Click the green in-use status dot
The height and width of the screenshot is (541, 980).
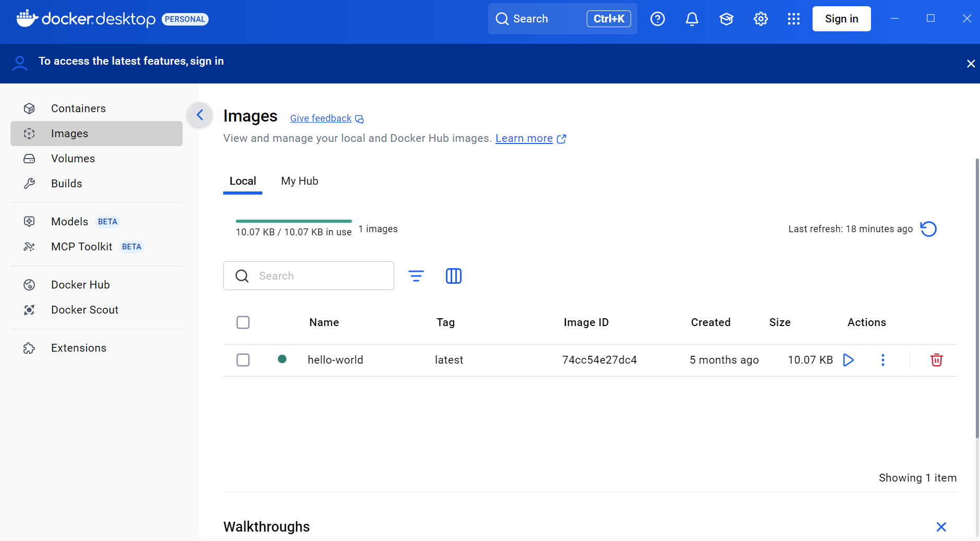(282, 359)
